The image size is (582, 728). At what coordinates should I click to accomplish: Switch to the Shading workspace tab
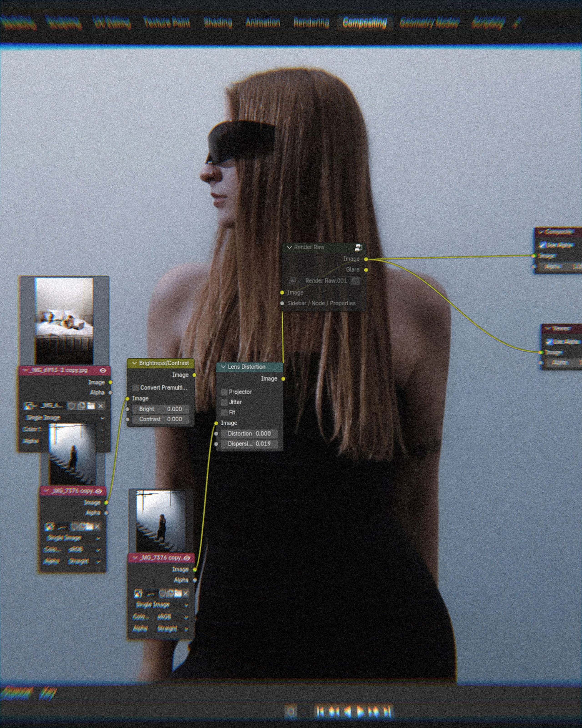pos(218,23)
